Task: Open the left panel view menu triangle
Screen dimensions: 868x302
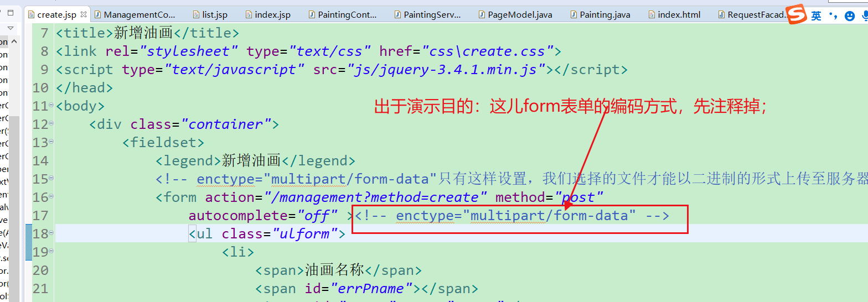Action: (x=11, y=27)
